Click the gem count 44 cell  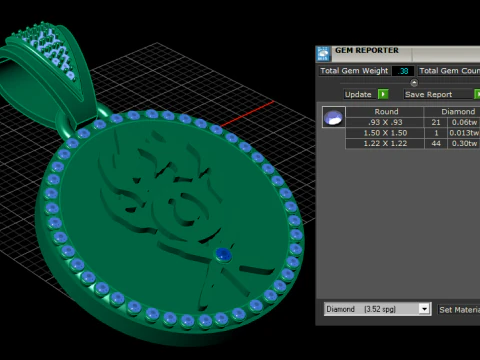pyautogui.click(x=436, y=144)
